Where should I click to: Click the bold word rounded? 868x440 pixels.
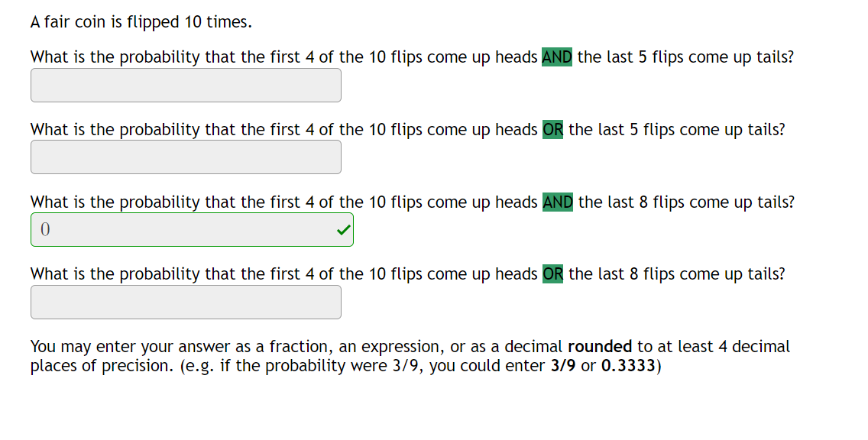601,346
